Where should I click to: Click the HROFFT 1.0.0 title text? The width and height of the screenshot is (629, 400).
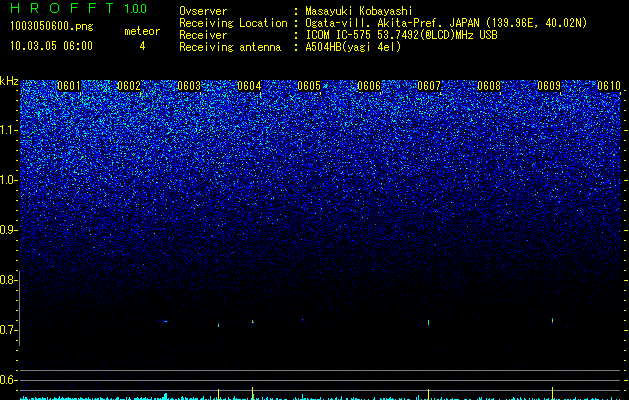coord(78,8)
